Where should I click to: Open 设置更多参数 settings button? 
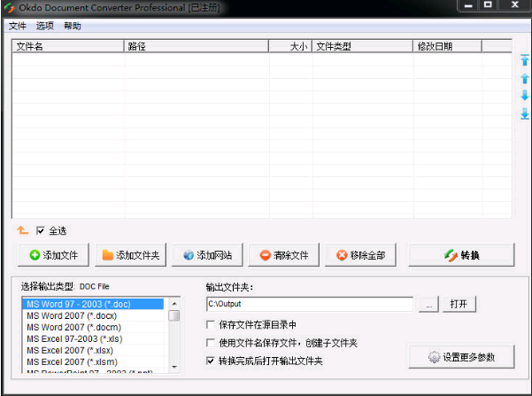pyautogui.click(x=461, y=357)
